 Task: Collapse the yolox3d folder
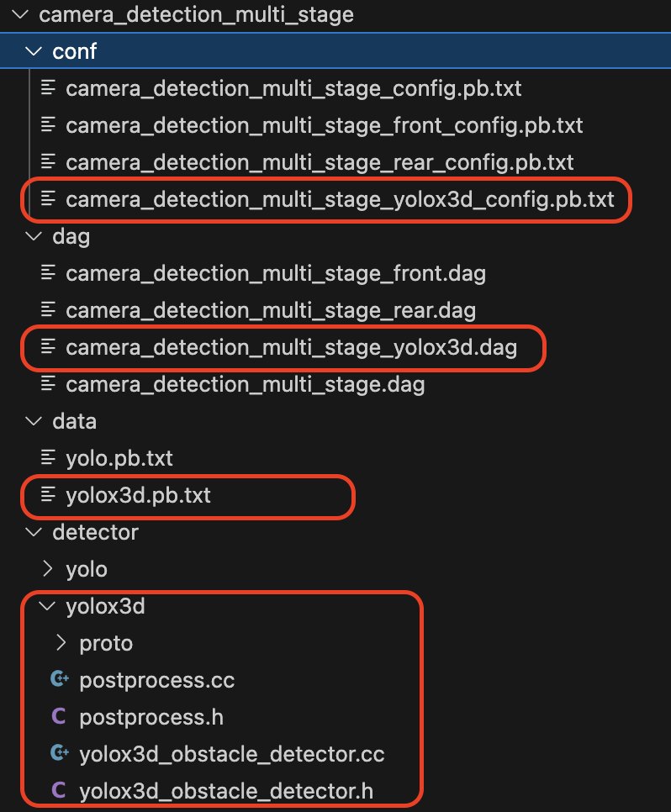tap(48, 606)
